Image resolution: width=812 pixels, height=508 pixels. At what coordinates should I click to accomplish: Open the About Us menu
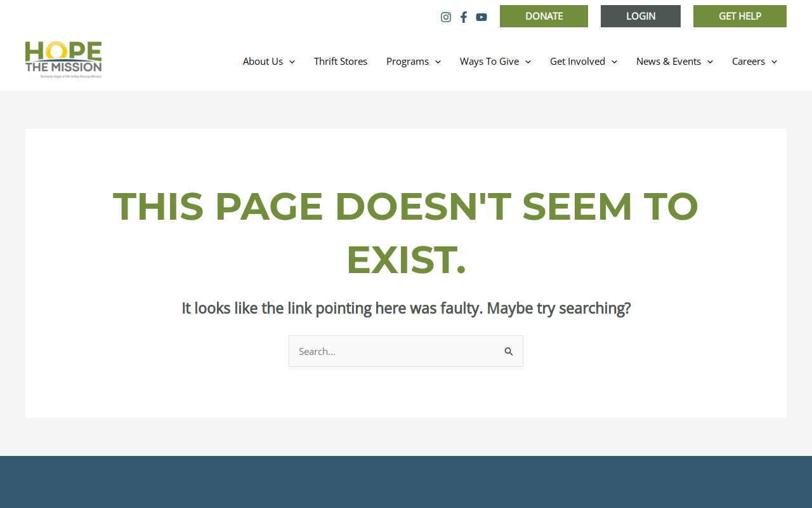(x=269, y=62)
